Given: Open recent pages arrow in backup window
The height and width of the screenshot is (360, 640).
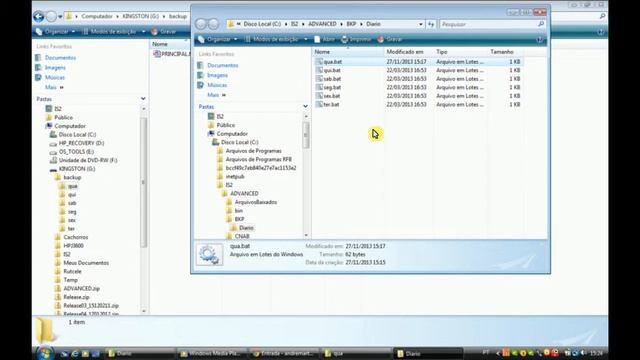Looking at the screenshot, I should point(60,17).
